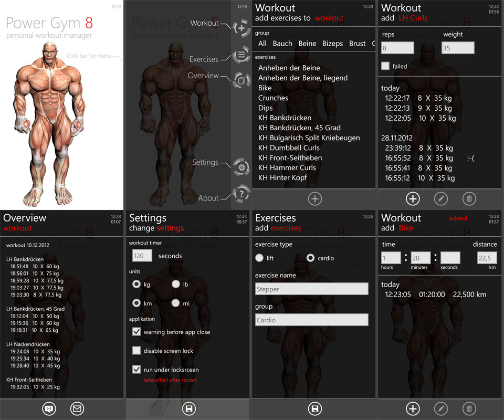The height and width of the screenshot is (420, 504).
Task: Enable disable screen lock checkbox
Action: coord(136,351)
